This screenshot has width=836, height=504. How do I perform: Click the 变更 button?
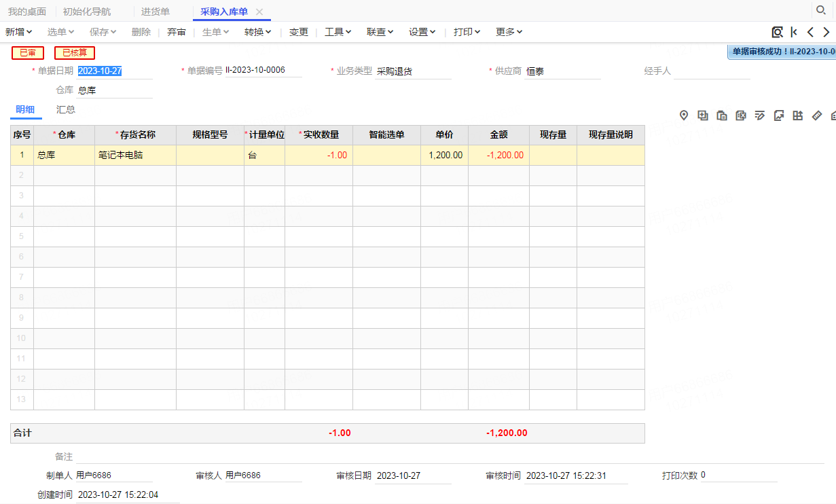(x=299, y=32)
